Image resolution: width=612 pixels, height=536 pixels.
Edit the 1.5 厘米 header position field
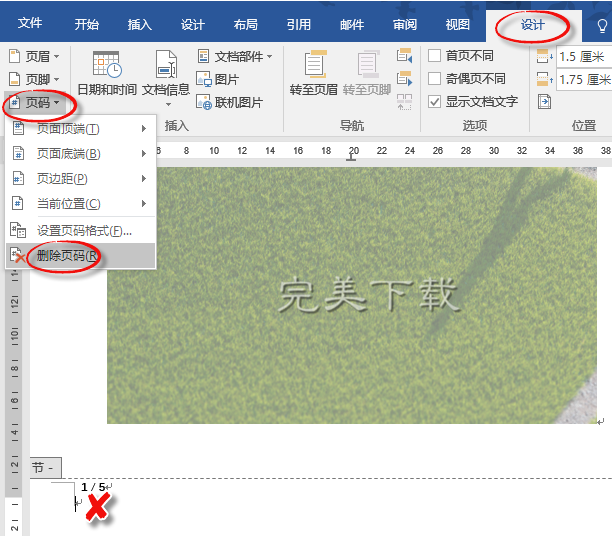click(x=584, y=57)
